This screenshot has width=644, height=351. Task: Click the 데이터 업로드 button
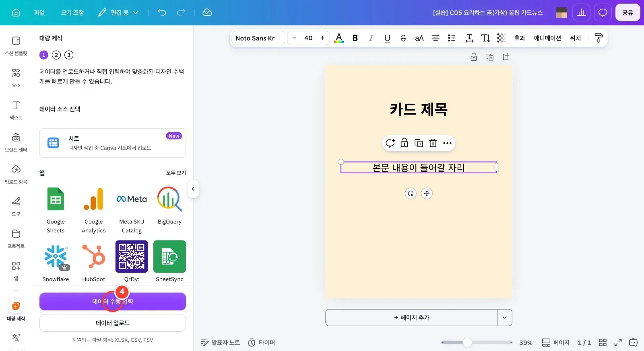click(113, 323)
